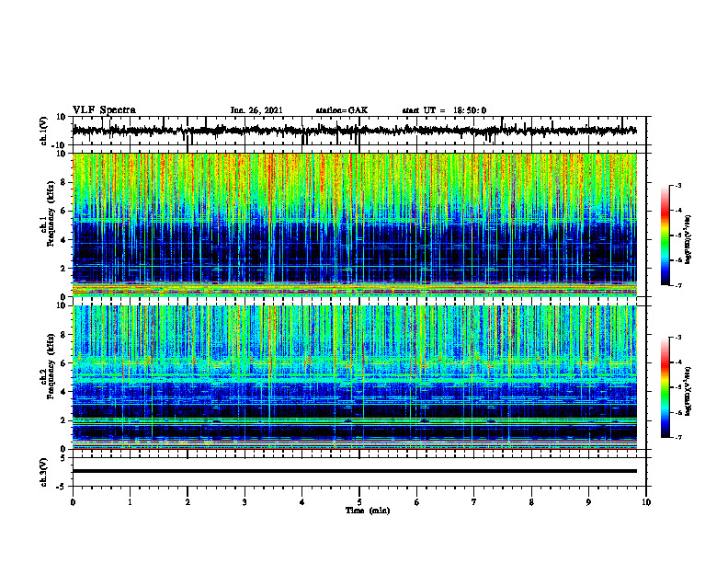Click the "2" tick label on time axis
Image resolution: width=728 pixels, height=563 pixels.
188,502
